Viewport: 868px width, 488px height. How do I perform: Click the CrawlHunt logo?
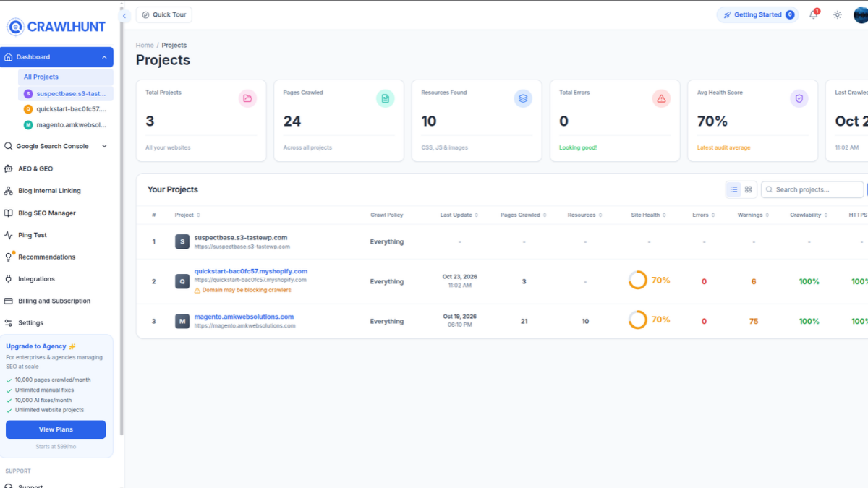[56, 27]
